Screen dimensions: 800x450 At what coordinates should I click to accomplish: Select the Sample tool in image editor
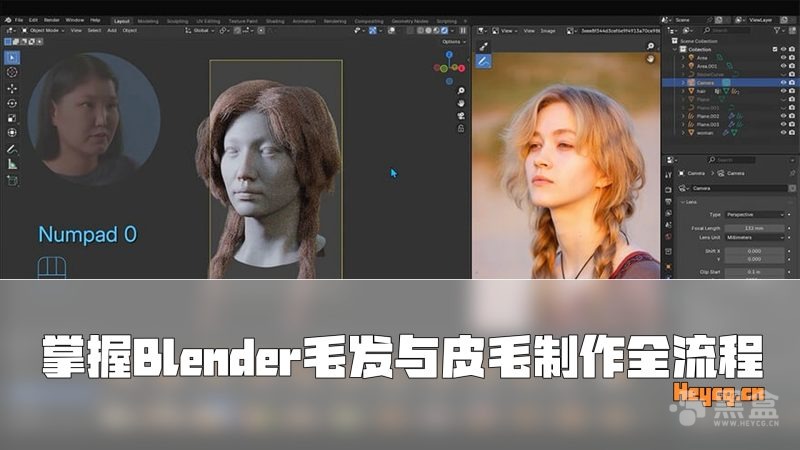coord(483,47)
